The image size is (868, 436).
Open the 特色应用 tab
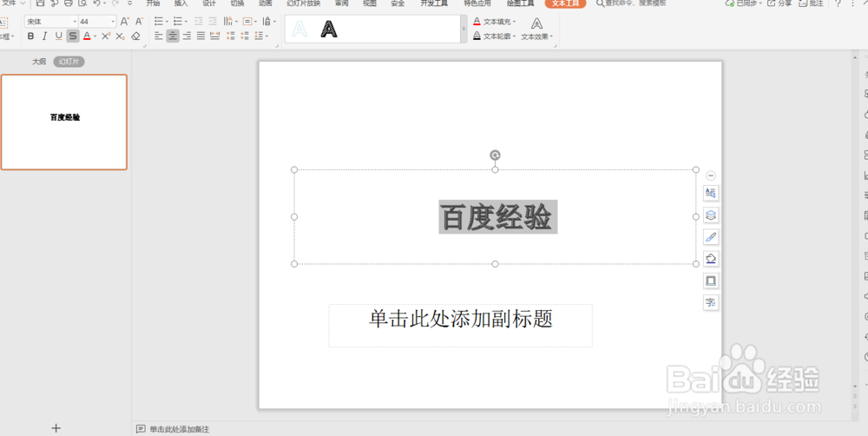[477, 3]
